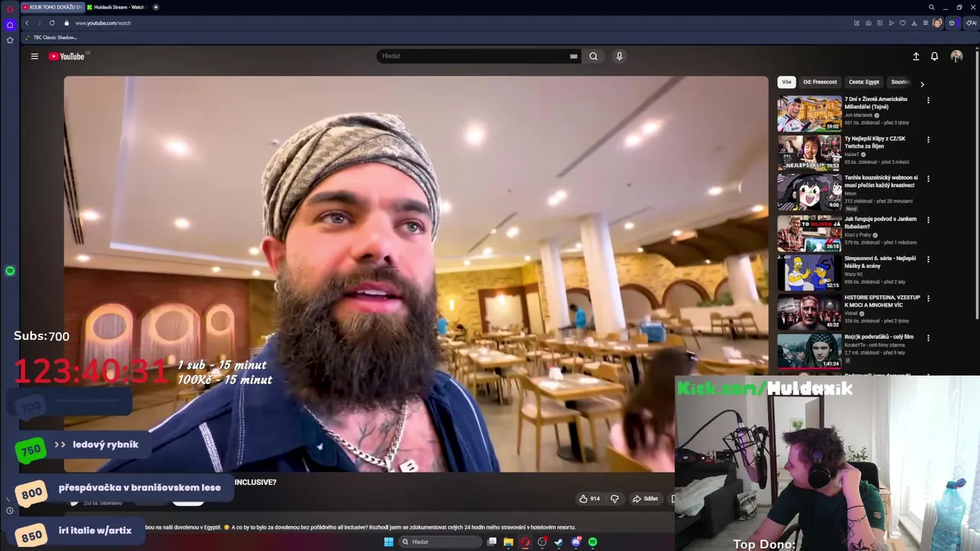Open the YouTube hamburger guide menu
The height and width of the screenshot is (551, 980).
(x=34, y=56)
